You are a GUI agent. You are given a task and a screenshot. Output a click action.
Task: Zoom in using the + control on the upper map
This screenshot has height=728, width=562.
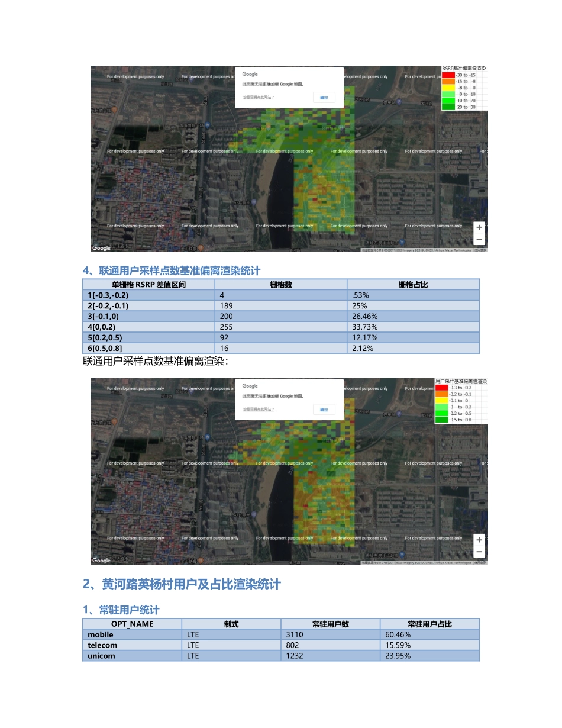[x=479, y=227]
